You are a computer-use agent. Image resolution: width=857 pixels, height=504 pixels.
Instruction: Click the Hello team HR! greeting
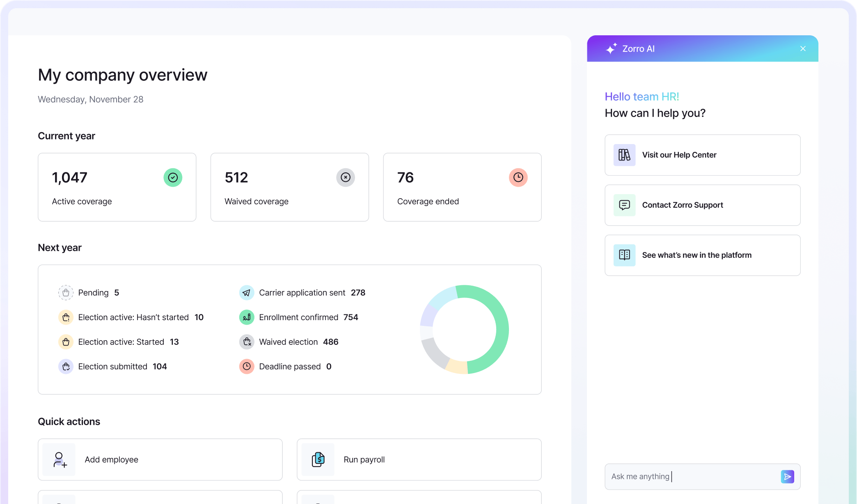click(642, 96)
